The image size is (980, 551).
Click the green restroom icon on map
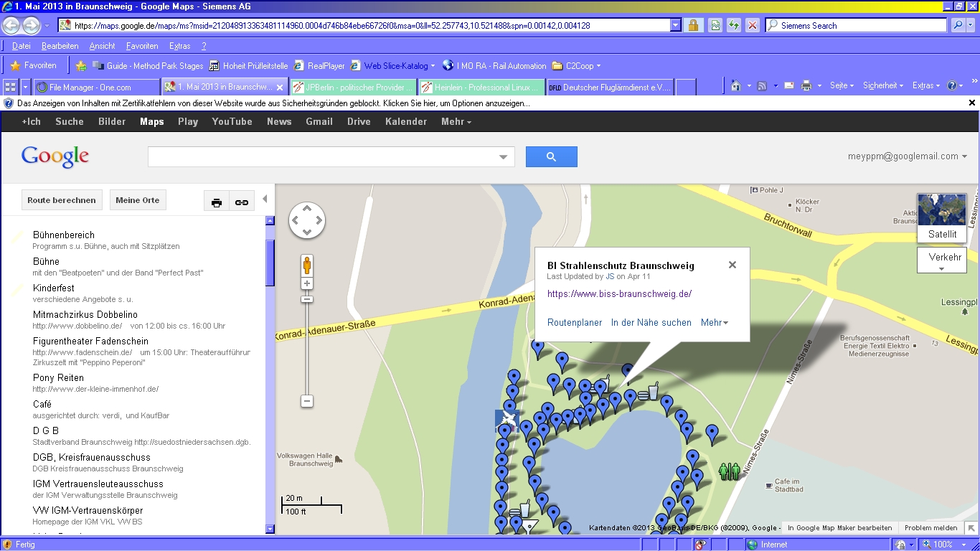(x=729, y=471)
